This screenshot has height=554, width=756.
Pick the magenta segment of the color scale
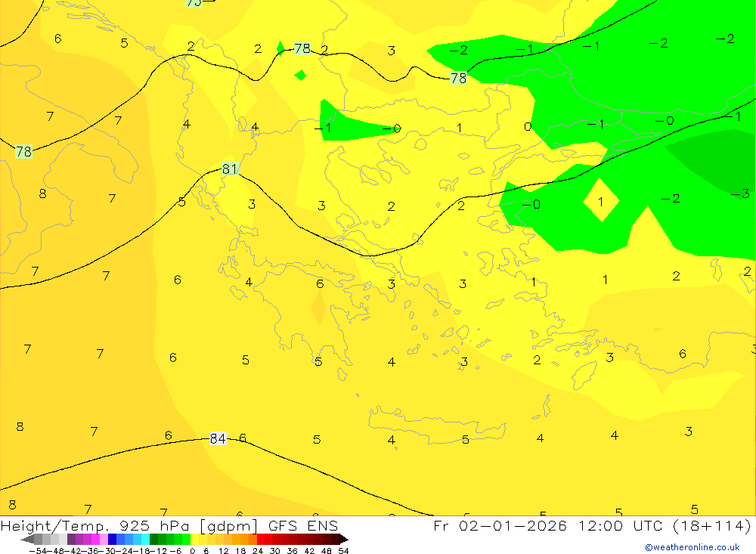pos(95,540)
